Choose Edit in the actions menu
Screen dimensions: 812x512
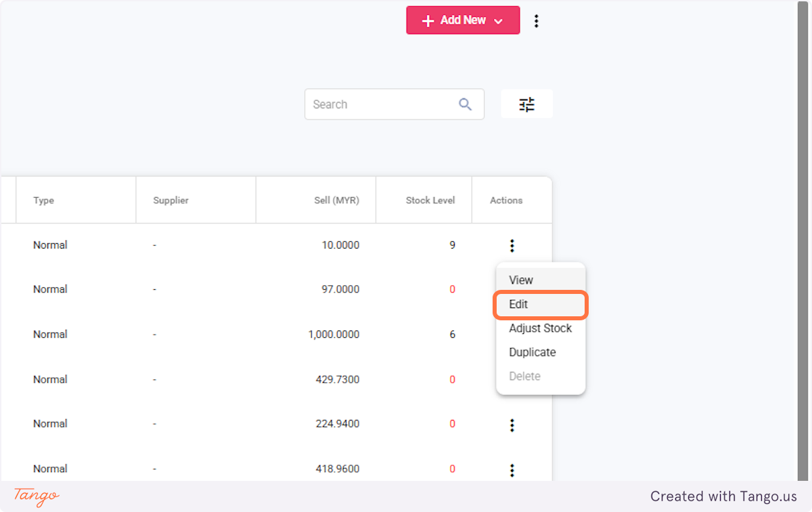(x=541, y=304)
